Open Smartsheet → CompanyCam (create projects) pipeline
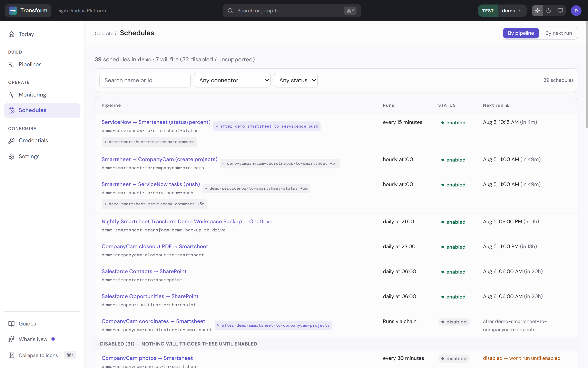Screen dimensions: 588x368 [159, 159]
